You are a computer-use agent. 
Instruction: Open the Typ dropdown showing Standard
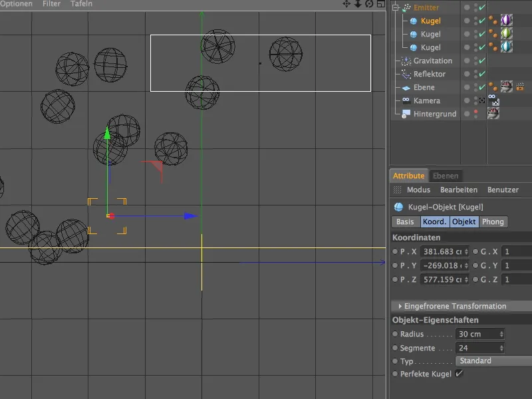475,361
